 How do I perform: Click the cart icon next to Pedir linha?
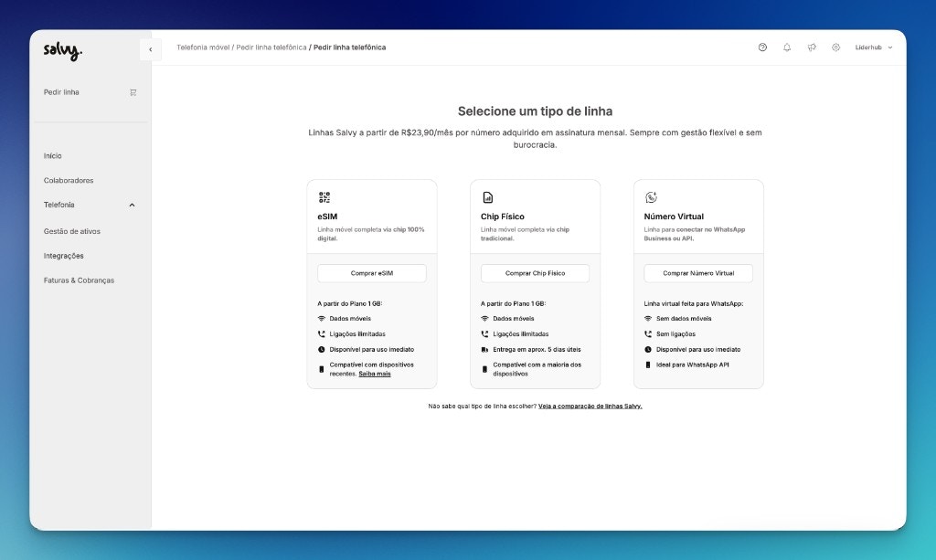pyautogui.click(x=133, y=92)
